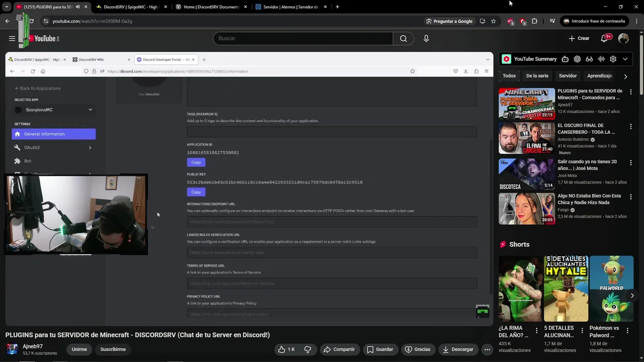Screen dimensions: 644x362
Task: Click Introducir frase de contraseña button
Action: point(594,21)
